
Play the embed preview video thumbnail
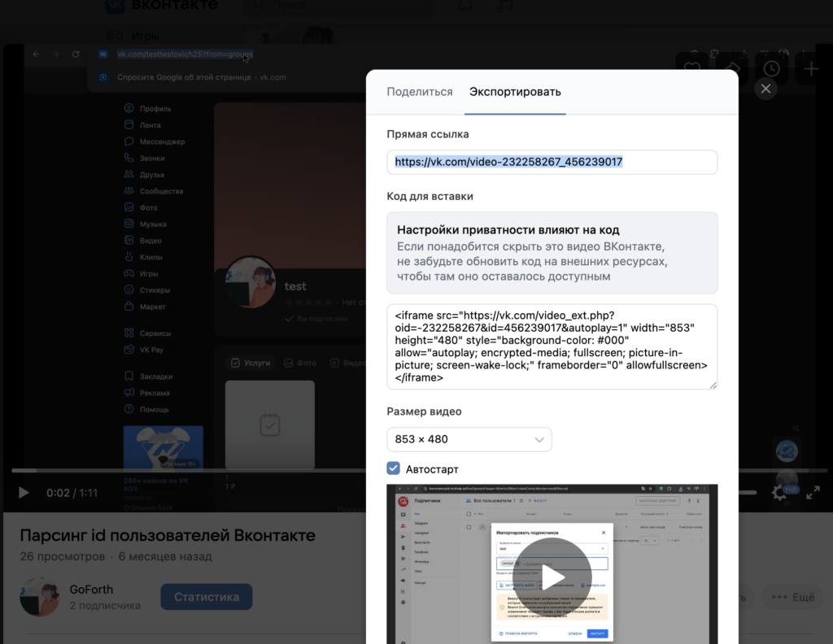(552, 577)
